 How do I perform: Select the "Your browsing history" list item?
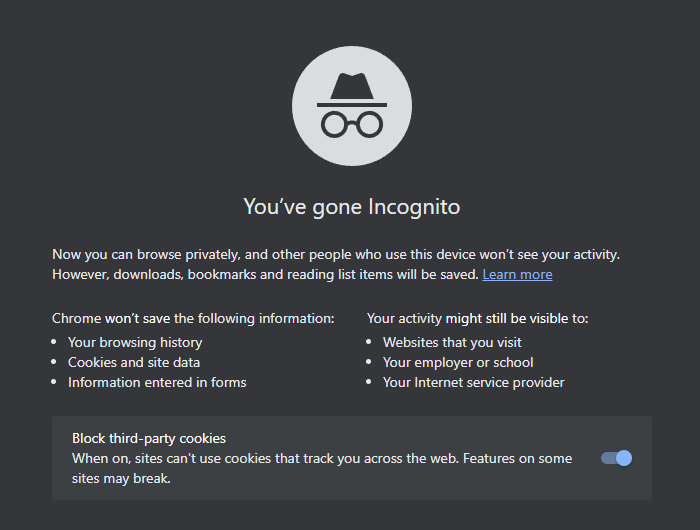pos(135,342)
